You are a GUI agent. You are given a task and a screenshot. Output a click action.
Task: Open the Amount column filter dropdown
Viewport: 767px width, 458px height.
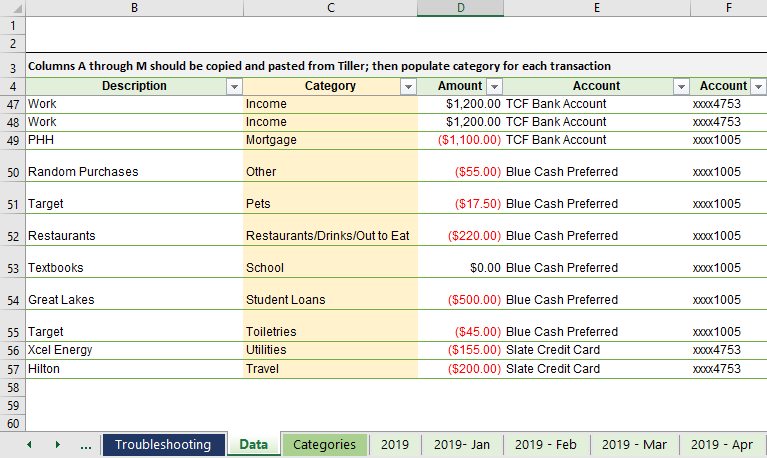[495, 87]
